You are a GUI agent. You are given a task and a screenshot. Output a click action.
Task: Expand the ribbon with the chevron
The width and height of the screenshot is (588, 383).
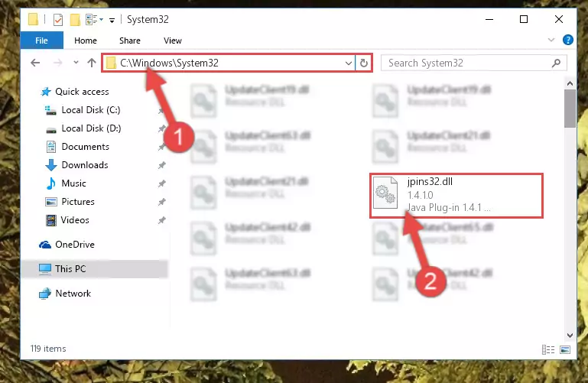[x=551, y=40]
